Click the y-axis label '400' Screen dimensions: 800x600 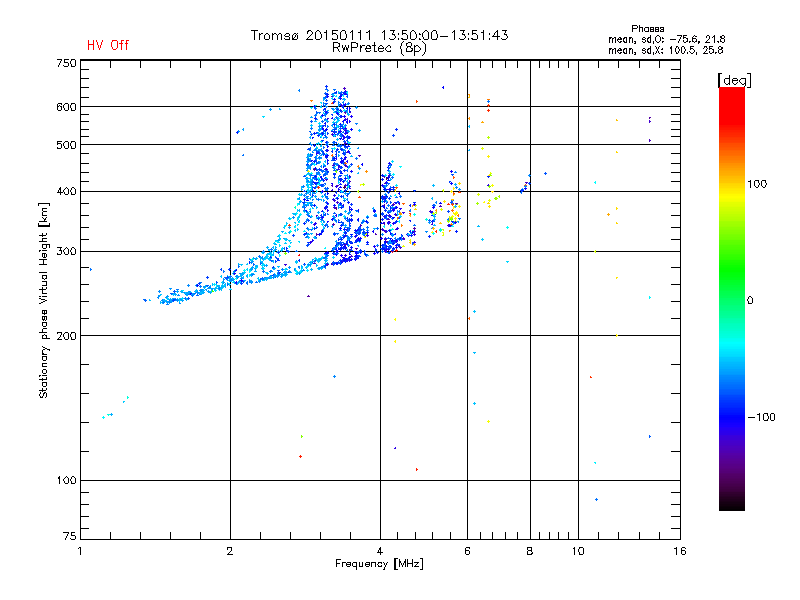66,191
